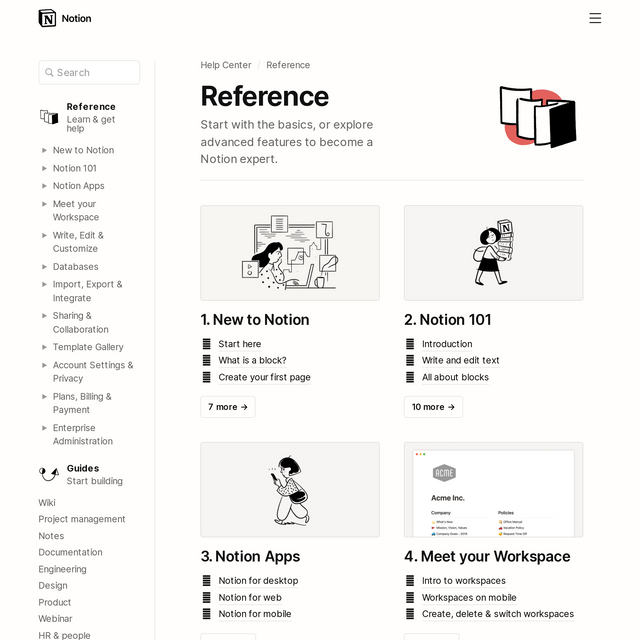The width and height of the screenshot is (640, 640).
Task: Open Create, delete & switch workspaces article
Action: [x=498, y=614]
